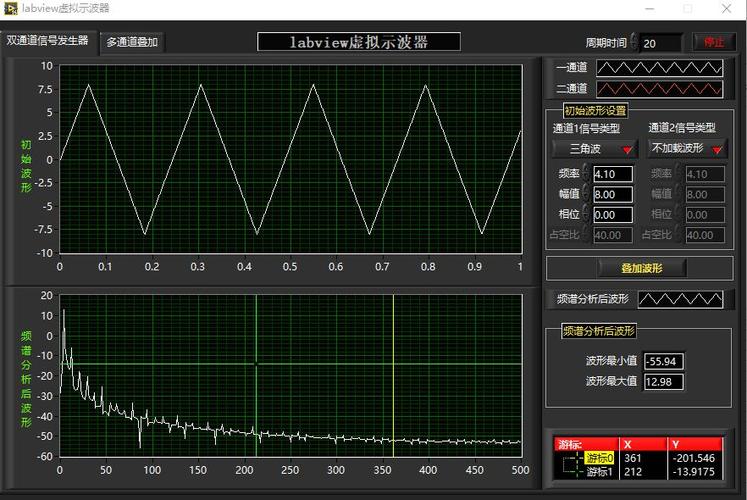Screen dimensions: 747x500
Task: Click the disabled channel 1 占空比 field 40.00
Action: click(x=613, y=235)
